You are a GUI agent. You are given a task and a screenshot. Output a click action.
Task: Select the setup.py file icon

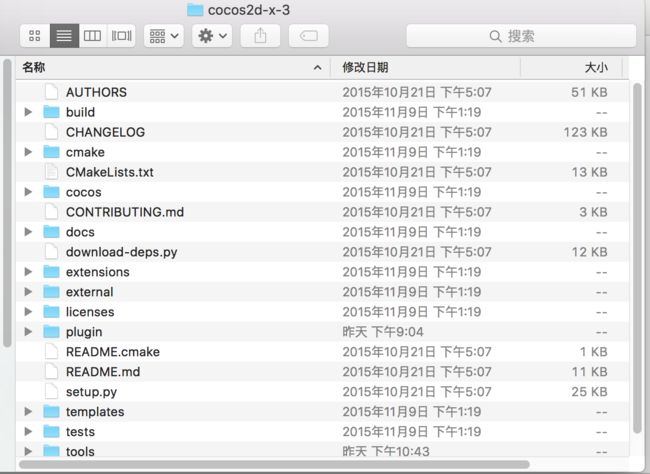pos(51,391)
